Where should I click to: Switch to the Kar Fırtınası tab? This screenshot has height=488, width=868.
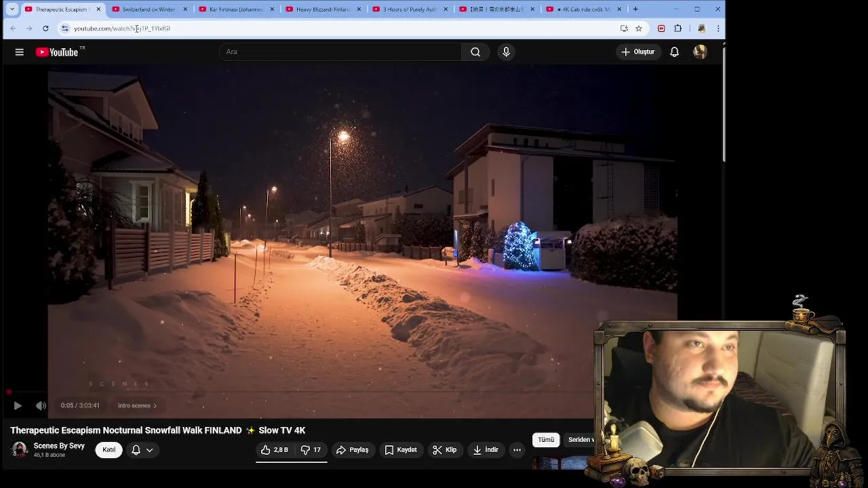point(235,9)
